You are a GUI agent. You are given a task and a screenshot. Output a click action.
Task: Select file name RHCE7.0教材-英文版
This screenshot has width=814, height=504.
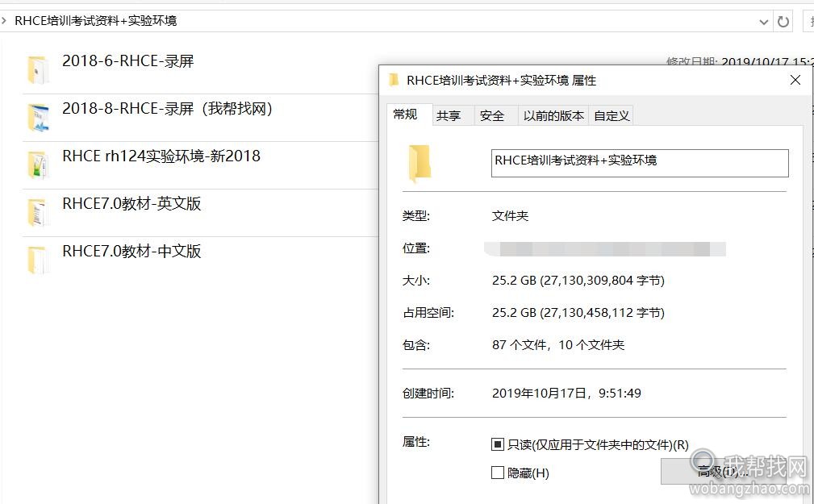pos(131,204)
